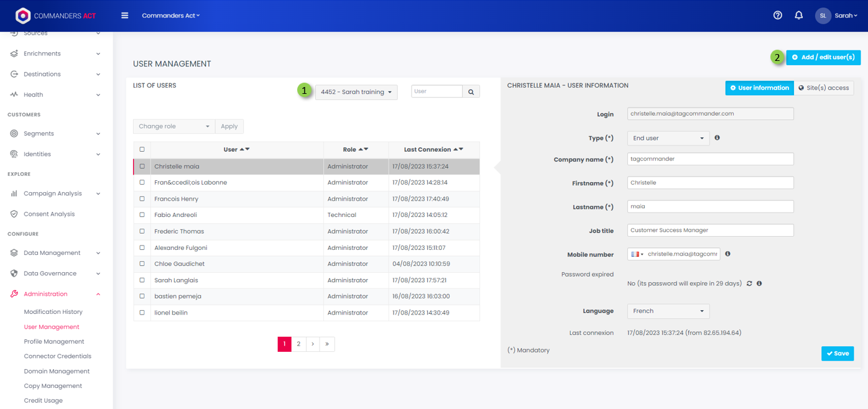
Task: Open Profile Management in the sidebar
Action: click(54, 341)
